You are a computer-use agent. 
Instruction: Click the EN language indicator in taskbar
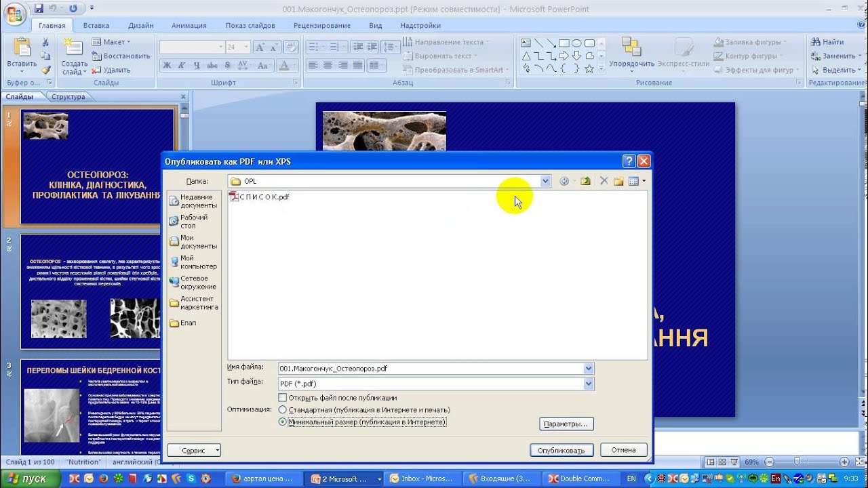(631, 479)
